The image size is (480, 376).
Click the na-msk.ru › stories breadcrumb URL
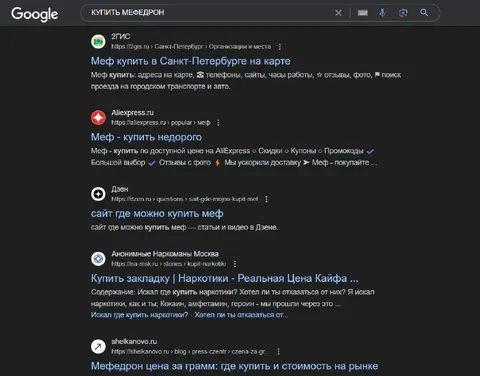[169, 264]
